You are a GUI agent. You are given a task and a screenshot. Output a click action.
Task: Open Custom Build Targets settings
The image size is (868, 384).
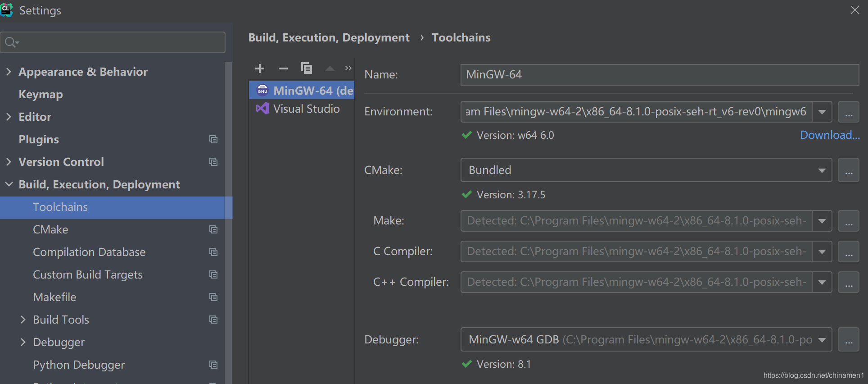(88, 274)
